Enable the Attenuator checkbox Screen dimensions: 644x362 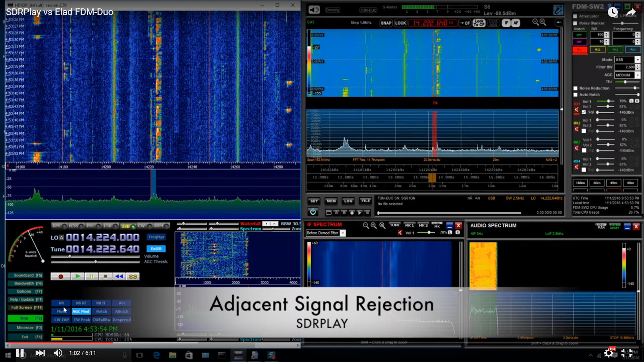point(575,16)
